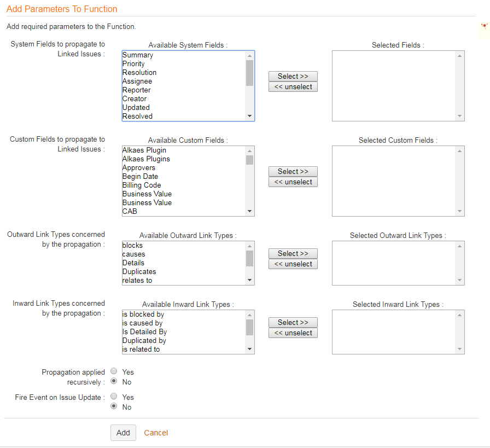Click the small icon at top right corner

pos(484,26)
